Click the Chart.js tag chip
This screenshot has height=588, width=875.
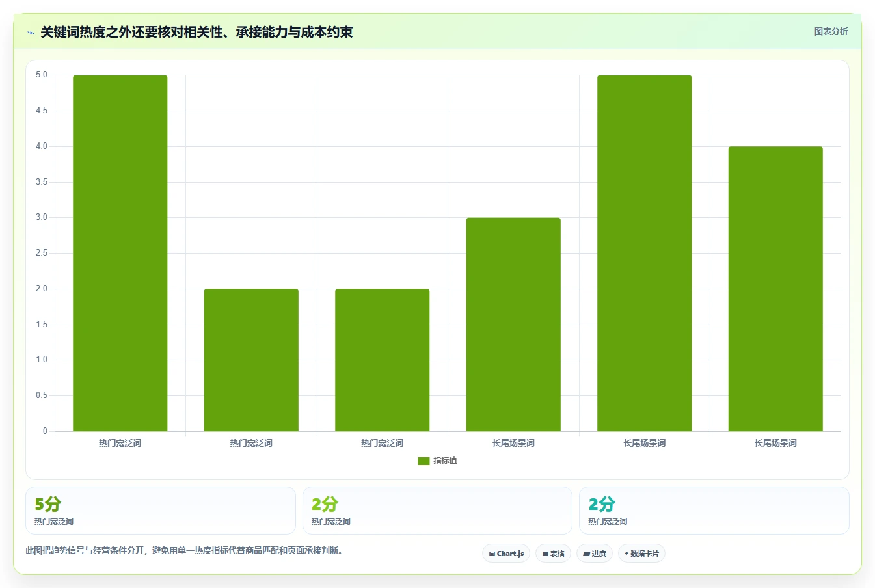506,554
